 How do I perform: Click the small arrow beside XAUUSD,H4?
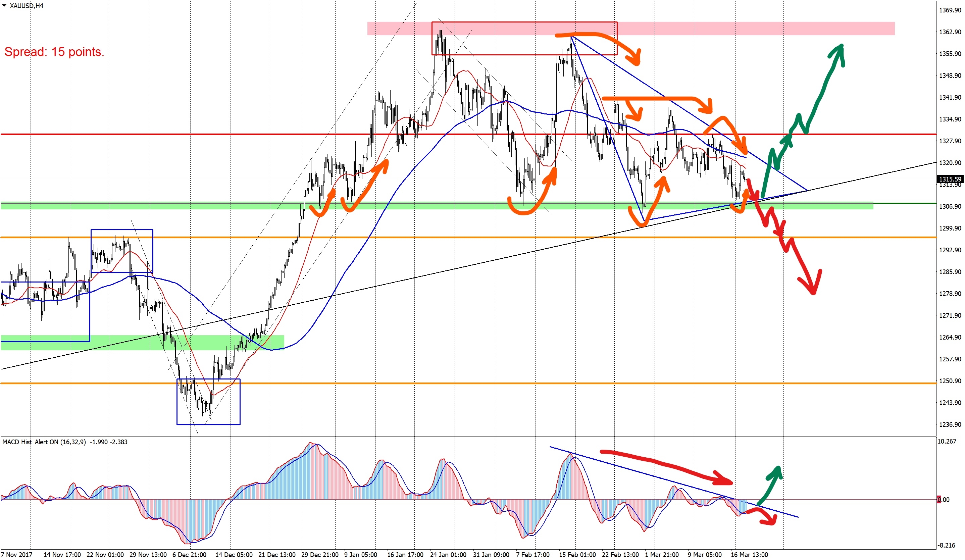tap(4, 5)
